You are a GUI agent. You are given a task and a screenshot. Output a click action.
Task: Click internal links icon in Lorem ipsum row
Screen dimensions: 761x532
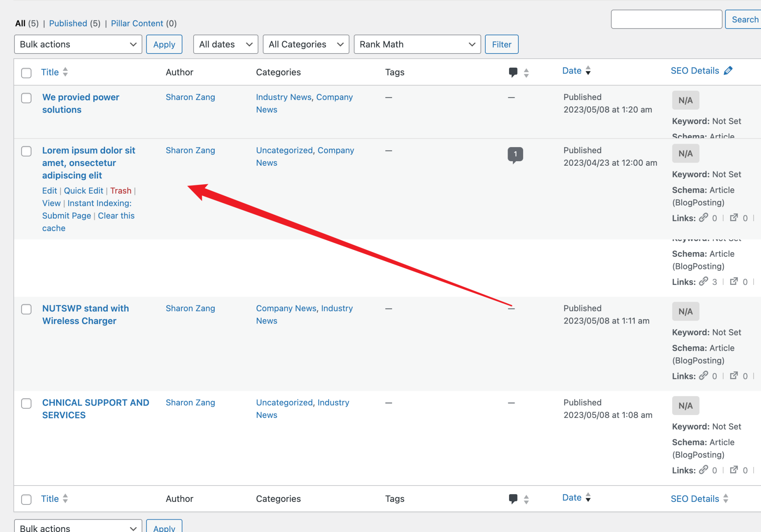[x=703, y=218]
